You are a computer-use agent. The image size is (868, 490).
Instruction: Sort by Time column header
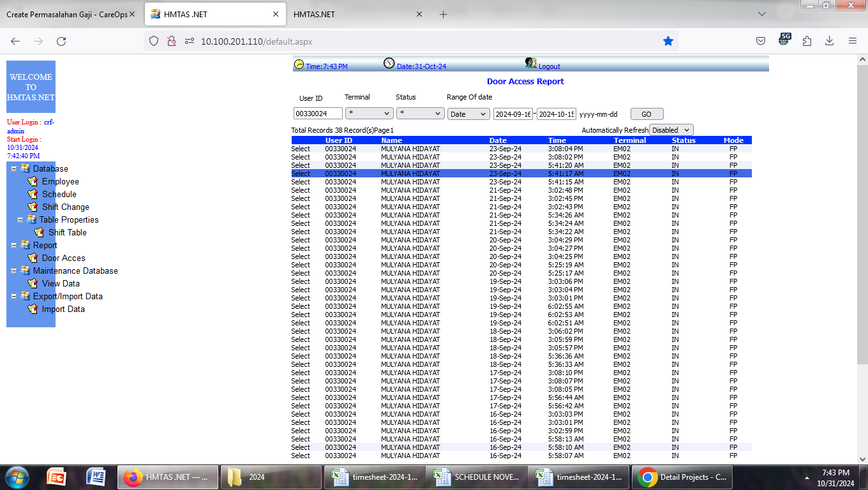pyautogui.click(x=557, y=140)
